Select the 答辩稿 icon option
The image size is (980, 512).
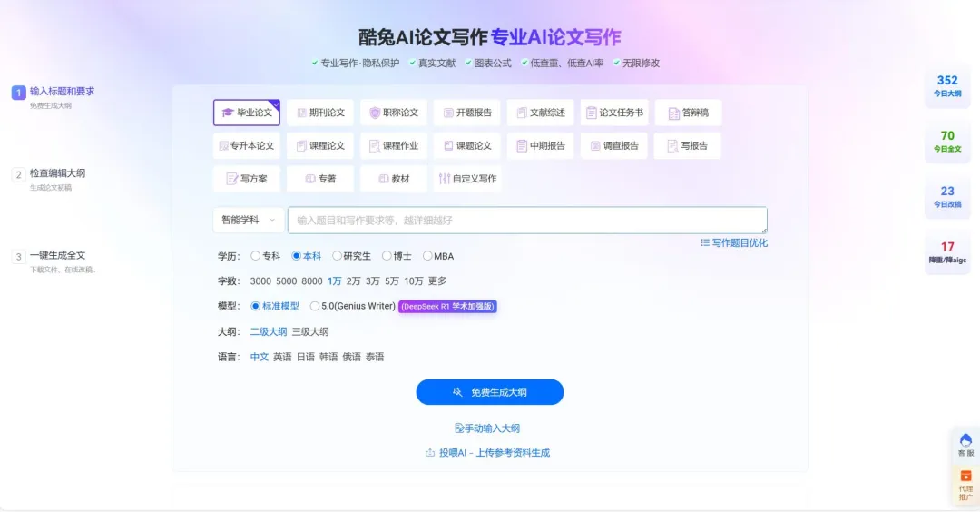(x=673, y=113)
